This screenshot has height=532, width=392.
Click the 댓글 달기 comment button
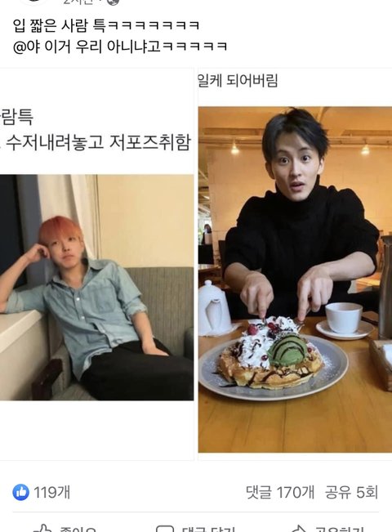208,530
